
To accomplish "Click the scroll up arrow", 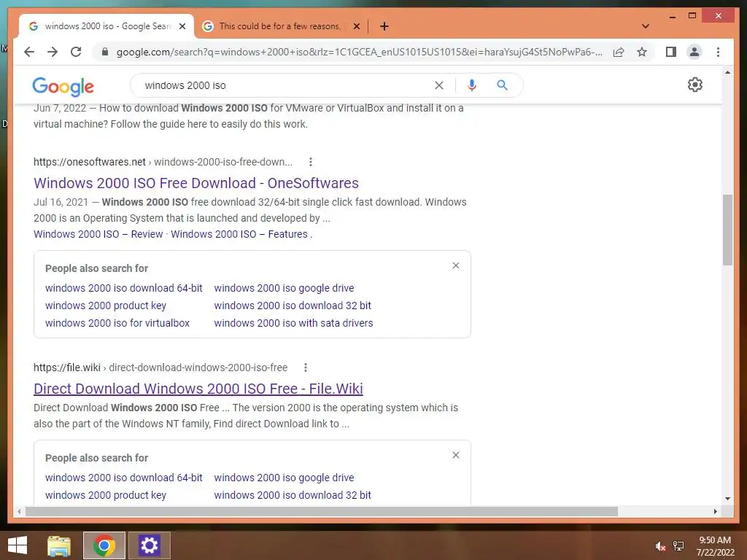I will pyautogui.click(x=727, y=72).
